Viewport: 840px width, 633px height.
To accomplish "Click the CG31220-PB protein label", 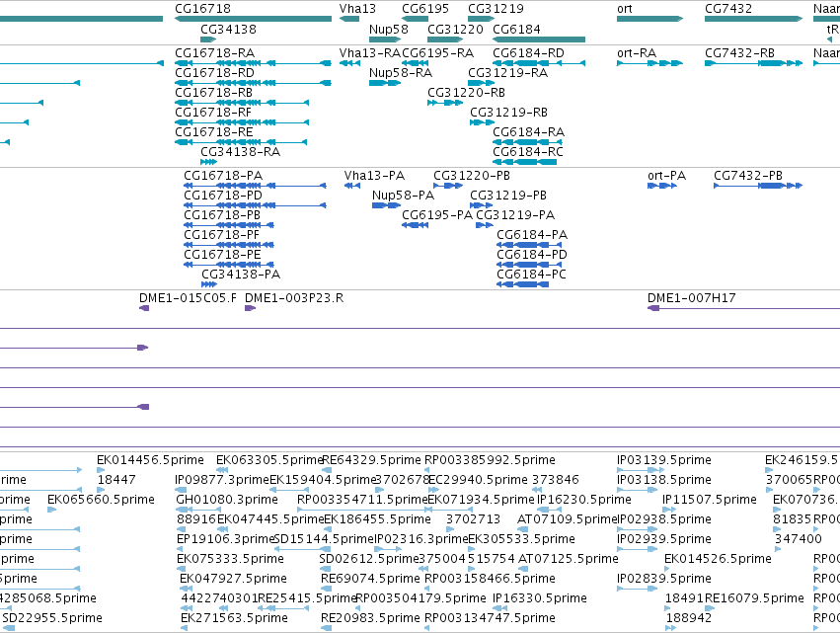I will coord(472,176).
